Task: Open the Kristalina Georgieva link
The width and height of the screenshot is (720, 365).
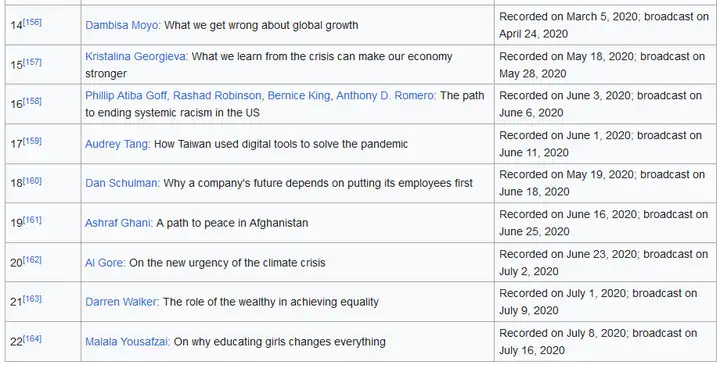Action: (x=135, y=56)
